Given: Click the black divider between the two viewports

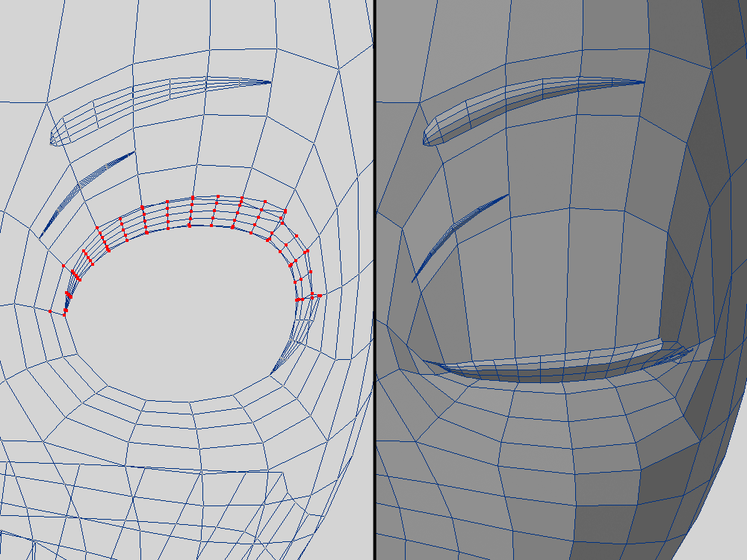Looking at the screenshot, I should (374, 280).
